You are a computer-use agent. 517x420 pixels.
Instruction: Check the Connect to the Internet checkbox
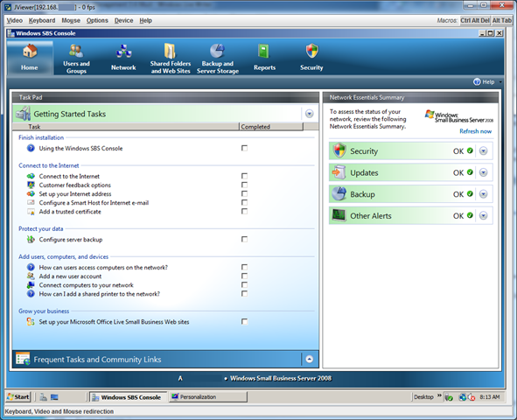(x=244, y=176)
